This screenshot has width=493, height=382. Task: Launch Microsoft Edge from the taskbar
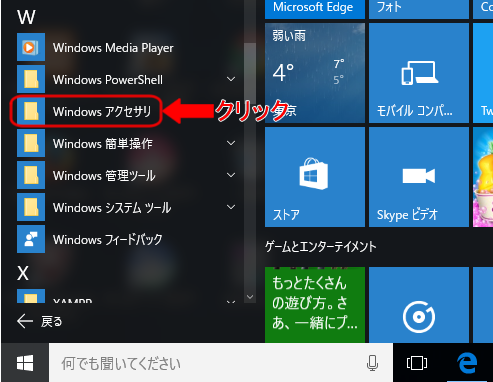click(467, 363)
